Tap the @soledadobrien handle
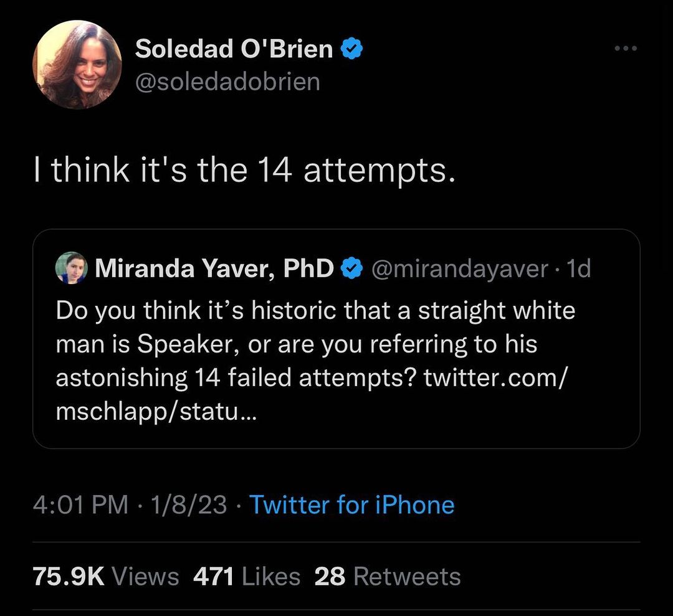Viewport: 673px width, 616px height. tap(227, 81)
